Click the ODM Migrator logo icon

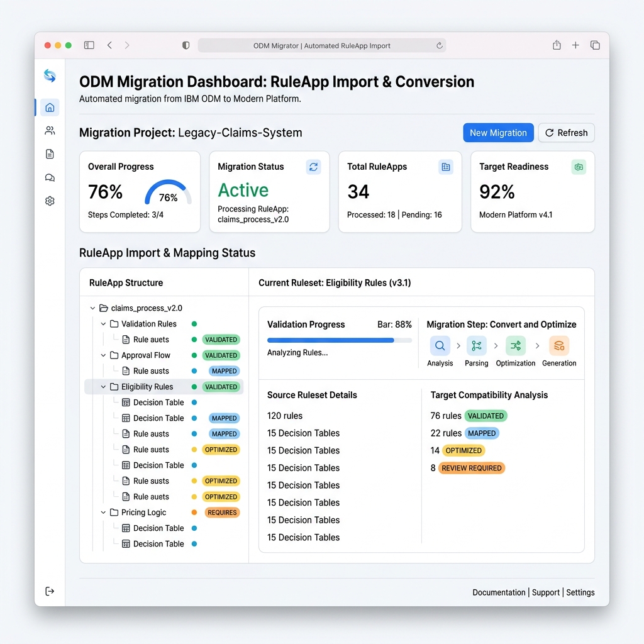(50, 75)
